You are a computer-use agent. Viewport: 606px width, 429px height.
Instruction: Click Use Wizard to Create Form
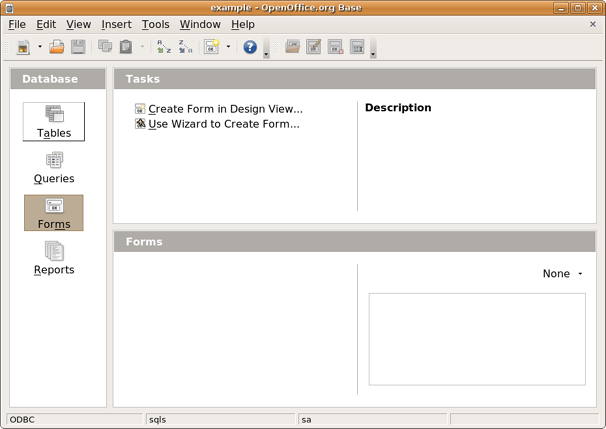coord(224,124)
